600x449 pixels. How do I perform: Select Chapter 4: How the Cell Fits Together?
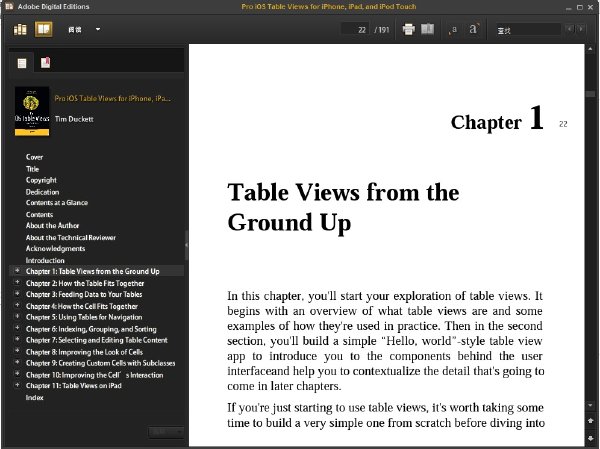pyautogui.click(x=82, y=306)
